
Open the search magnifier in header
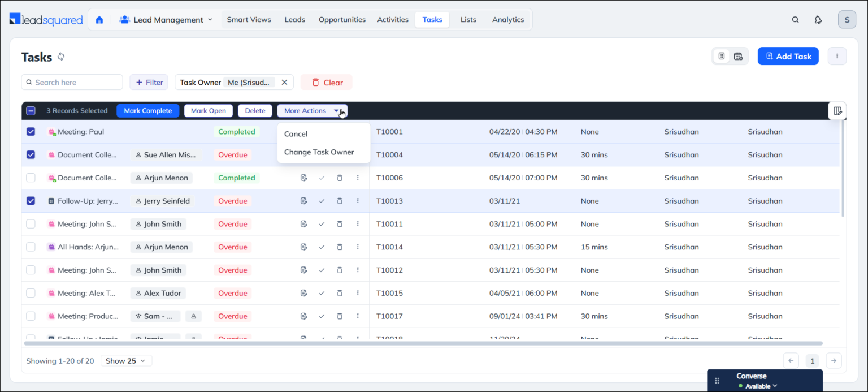coord(795,20)
